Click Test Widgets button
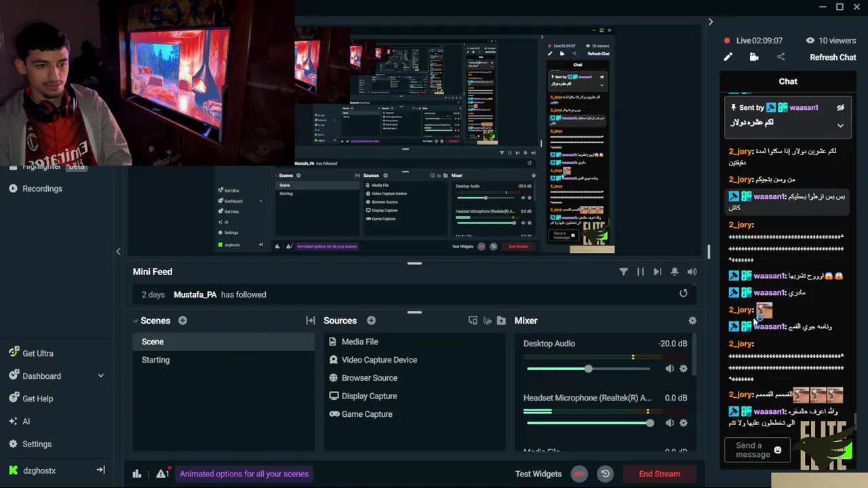This screenshot has width=868, height=488. pos(538,474)
